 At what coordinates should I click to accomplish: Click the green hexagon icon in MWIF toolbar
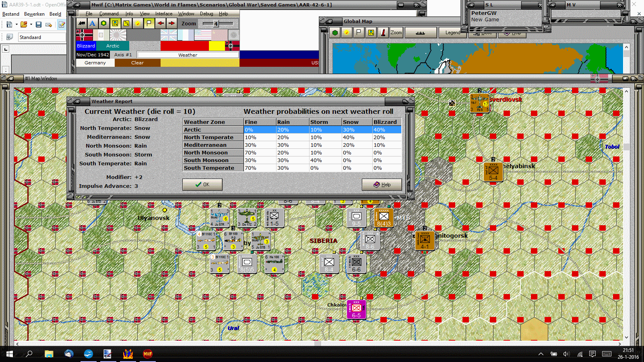[104, 23]
